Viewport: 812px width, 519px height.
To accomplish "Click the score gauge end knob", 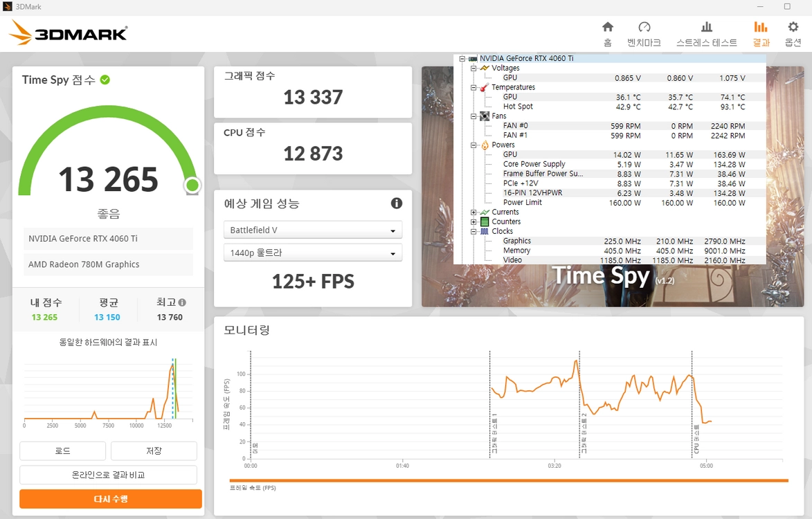I will pyautogui.click(x=192, y=185).
